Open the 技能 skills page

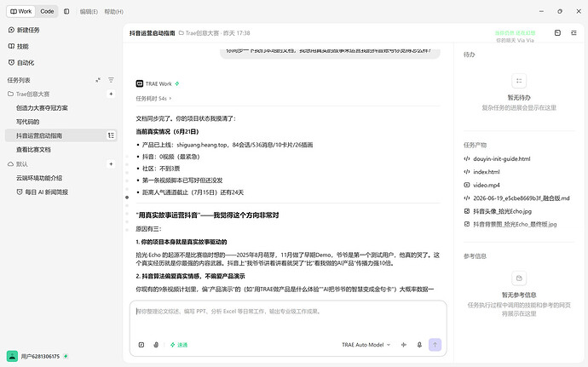[19, 46]
